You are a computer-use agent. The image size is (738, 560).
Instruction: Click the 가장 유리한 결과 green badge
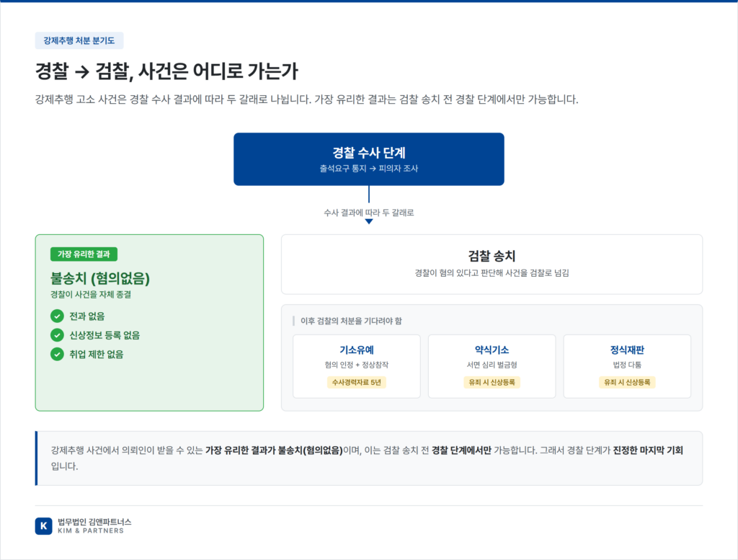click(x=84, y=254)
